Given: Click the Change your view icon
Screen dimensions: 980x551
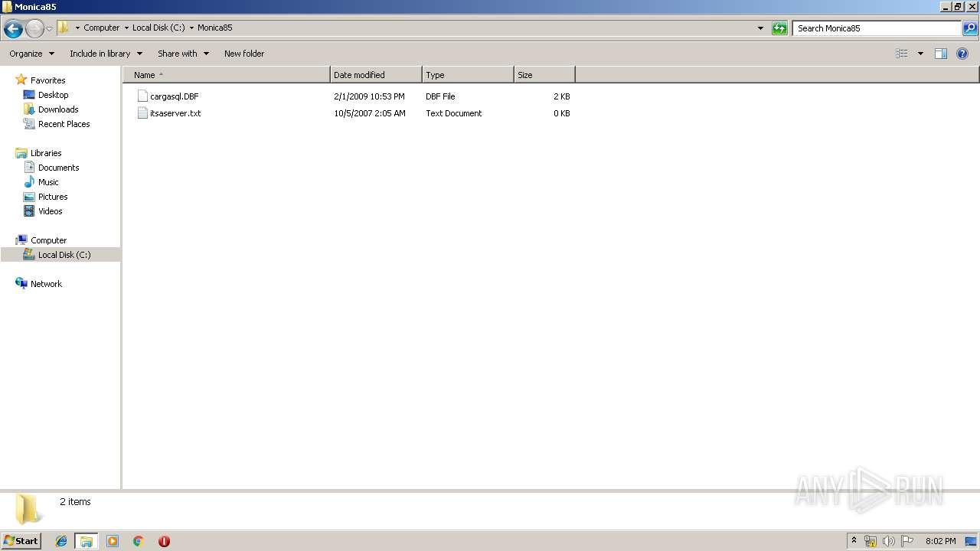Looking at the screenshot, I should click(x=902, y=54).
